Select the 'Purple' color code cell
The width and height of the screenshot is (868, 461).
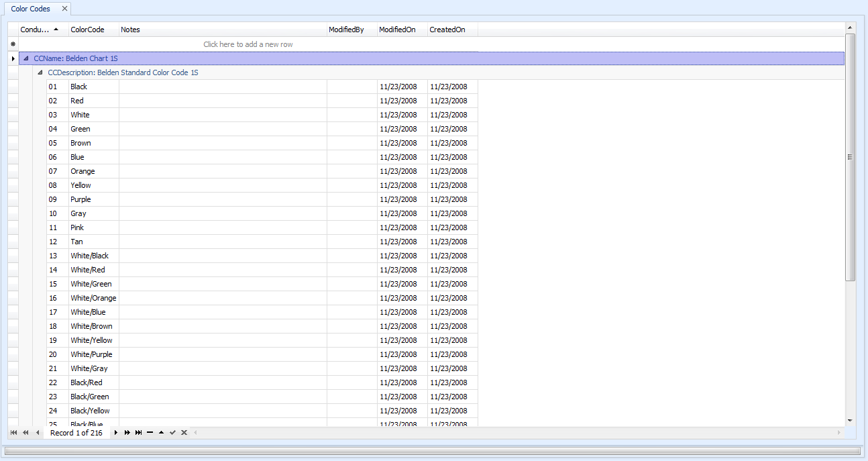(93, 199)
